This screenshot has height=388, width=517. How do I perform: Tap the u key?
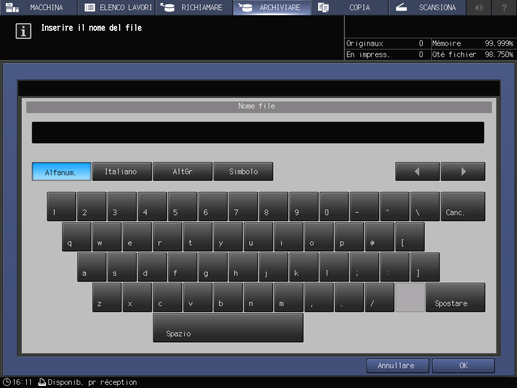pyautogui.click(x=258, y=237)
